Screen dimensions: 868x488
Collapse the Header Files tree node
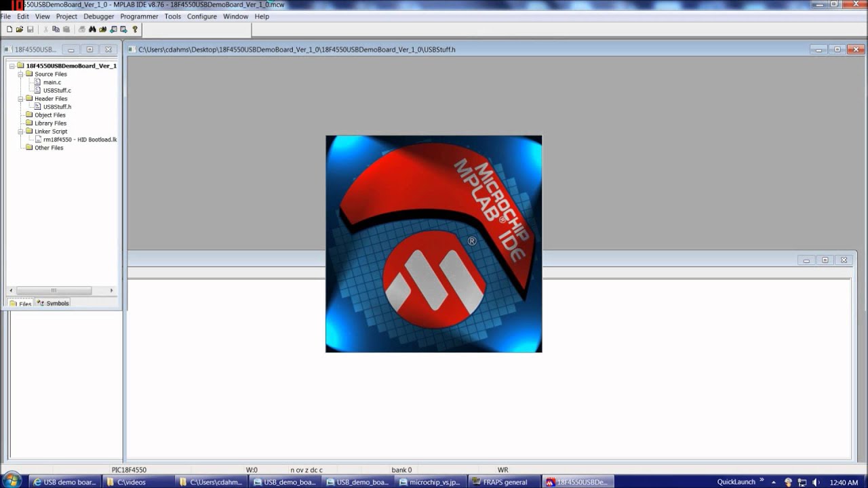click(20, 98)
